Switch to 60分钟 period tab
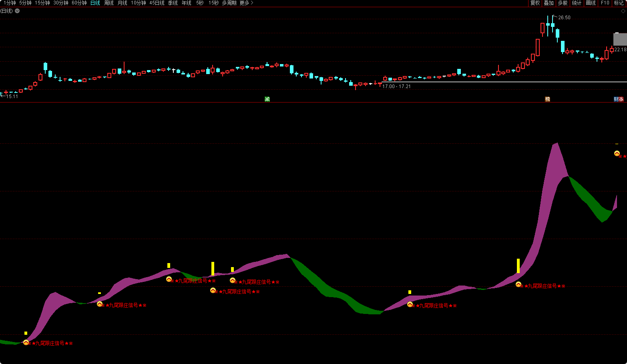Image resolution: width=627 pixels, height=364 pixels. coord(79,3)
